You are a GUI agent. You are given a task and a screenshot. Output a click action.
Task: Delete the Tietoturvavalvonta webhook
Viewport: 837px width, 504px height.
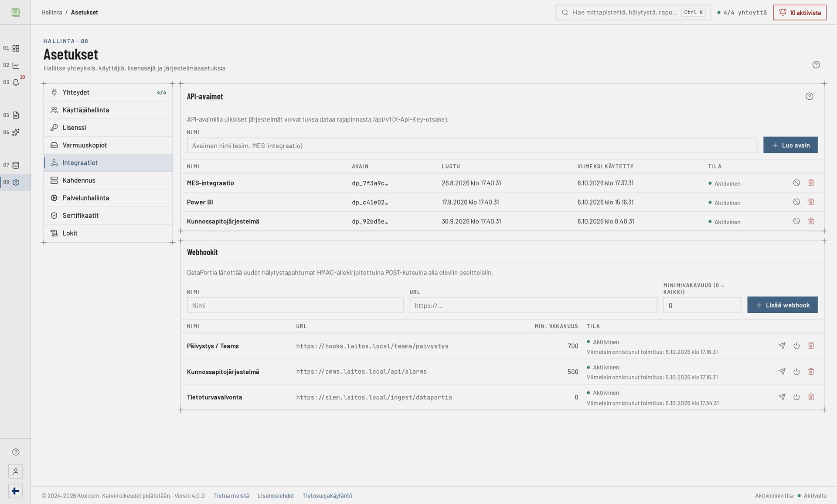pos(811,397)
